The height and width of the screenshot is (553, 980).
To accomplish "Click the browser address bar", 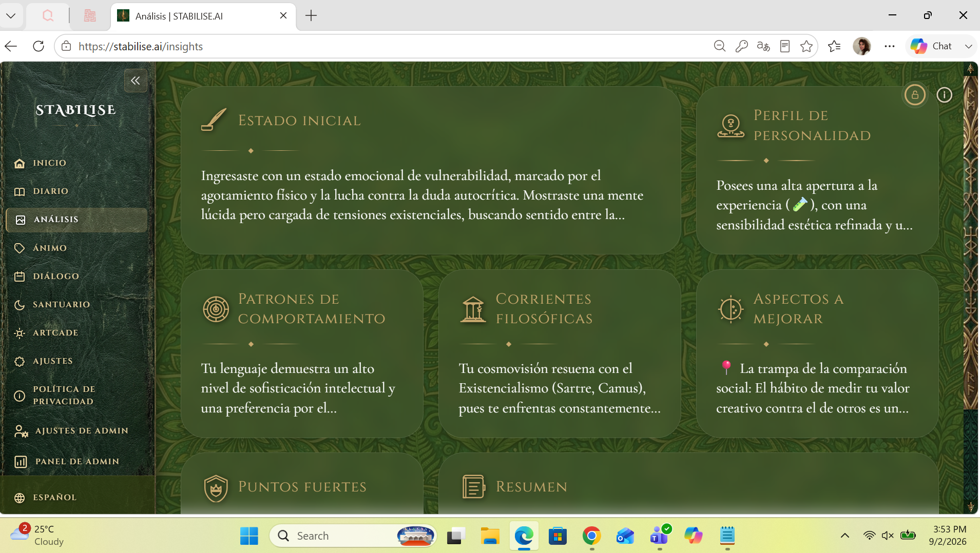I will [390, 46].
